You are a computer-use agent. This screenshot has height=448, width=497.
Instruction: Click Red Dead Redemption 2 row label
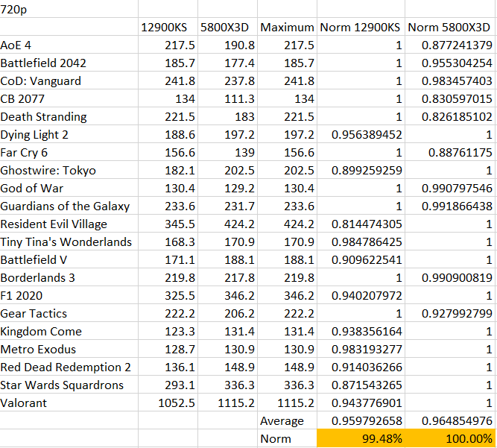[69, 367]
